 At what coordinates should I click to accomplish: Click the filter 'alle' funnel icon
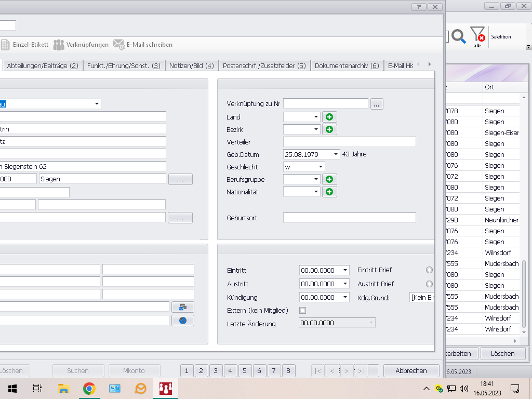pos(477,35)
